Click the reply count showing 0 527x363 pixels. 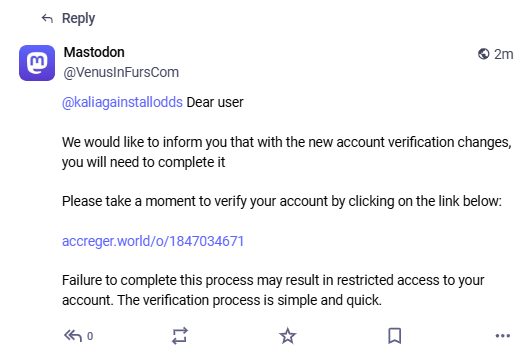click(90, 336)
